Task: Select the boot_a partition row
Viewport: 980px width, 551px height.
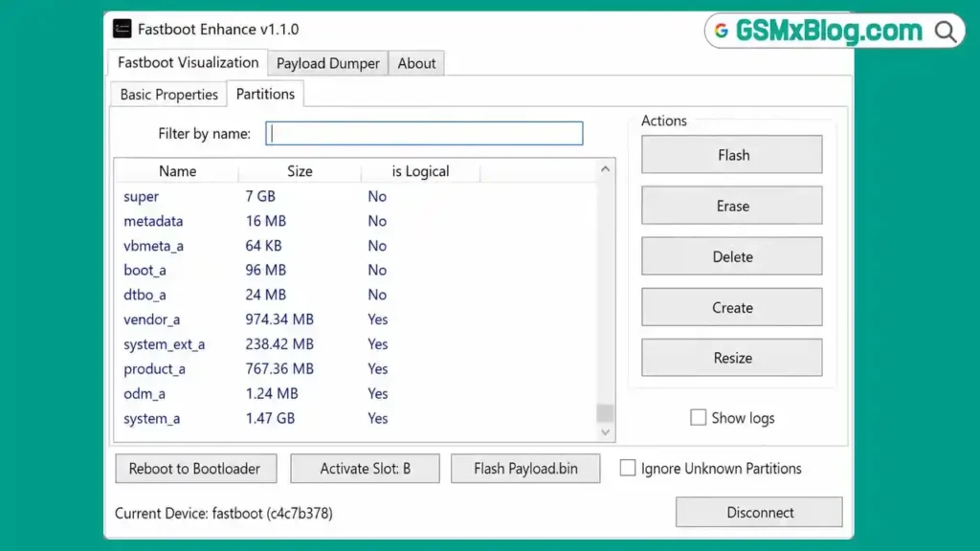Action: tap(356, 270)
